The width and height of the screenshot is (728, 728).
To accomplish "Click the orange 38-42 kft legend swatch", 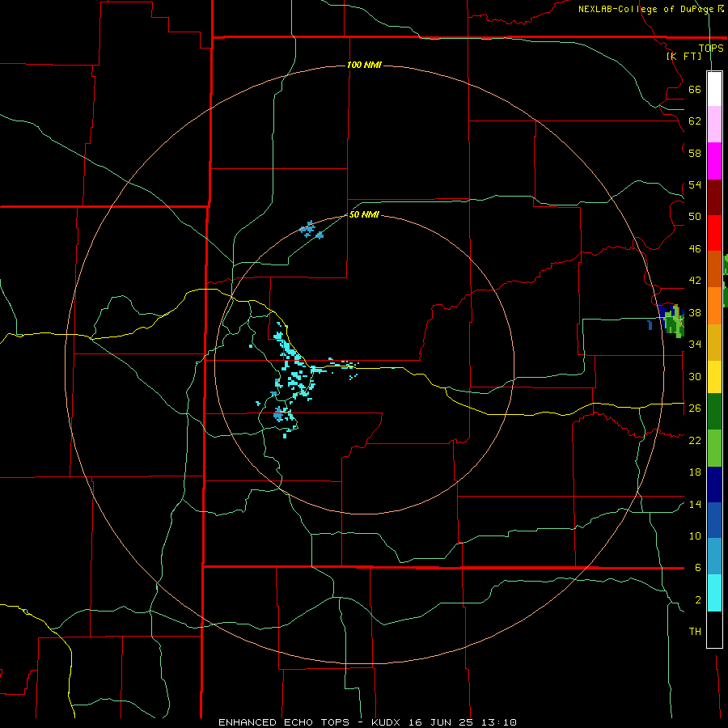I will coord(714,306).
